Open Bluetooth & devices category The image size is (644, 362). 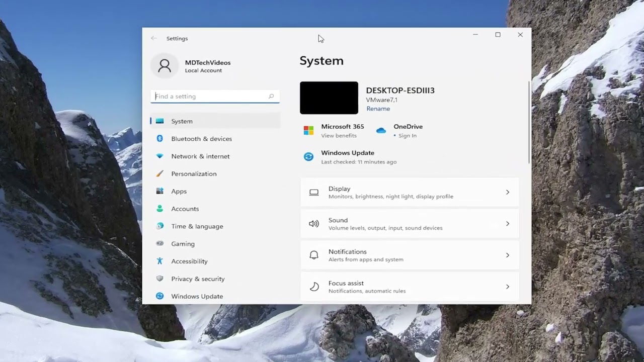click(215, 139)
